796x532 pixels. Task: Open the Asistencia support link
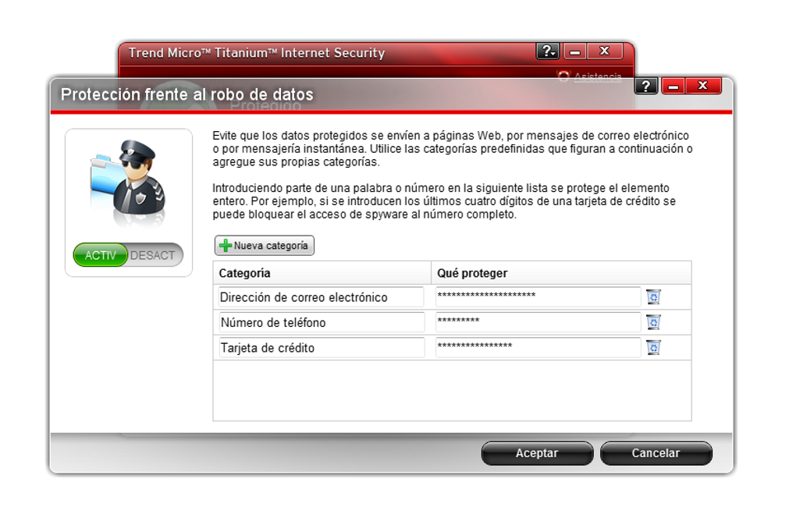[597, 76]
